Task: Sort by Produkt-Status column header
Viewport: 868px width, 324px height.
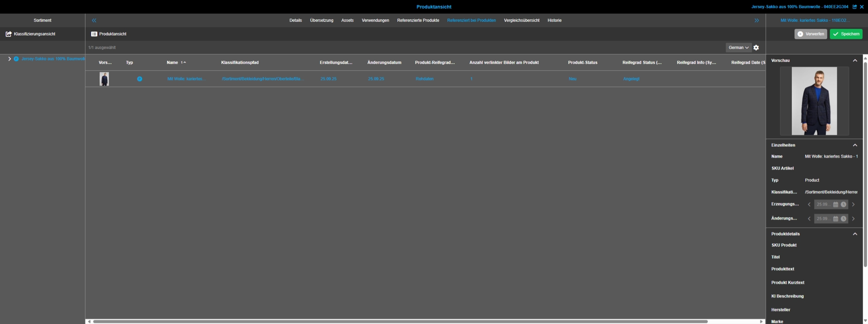Action: click(582, 63)
